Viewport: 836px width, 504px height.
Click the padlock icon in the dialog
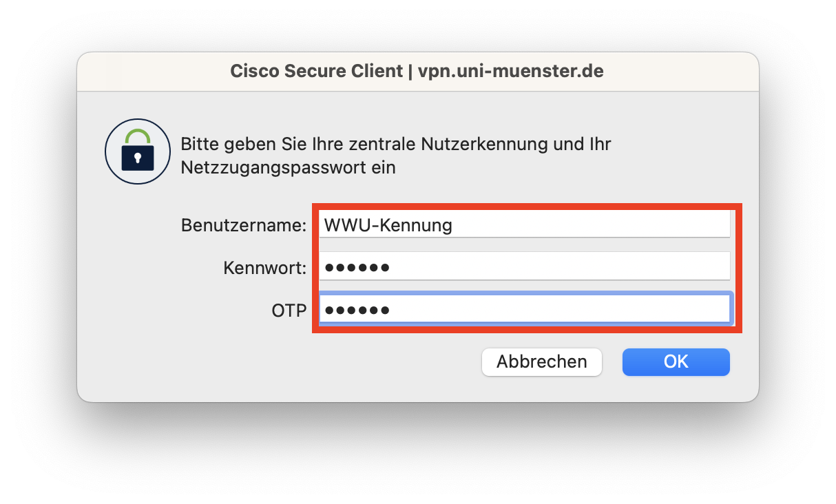coord(138,152)
